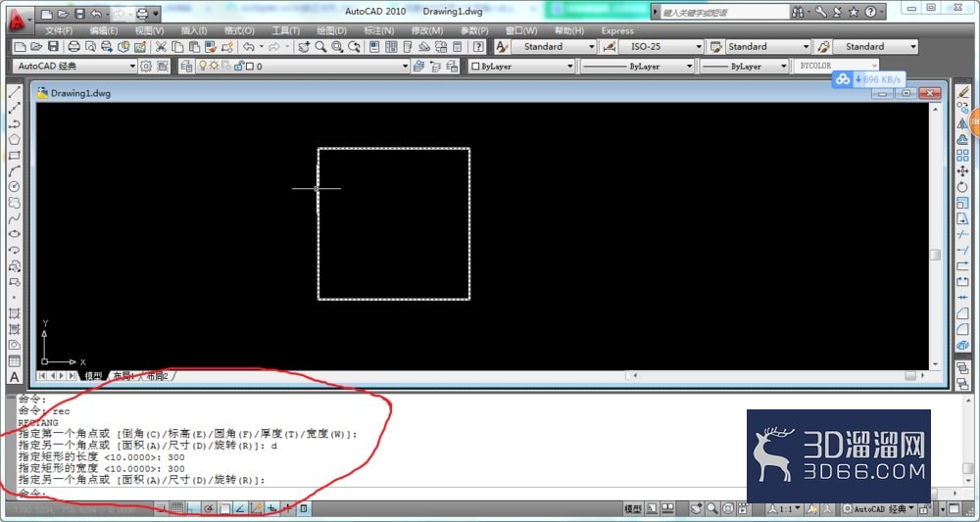
Task: Click the Zoom realtime magnifier icon
Action: click(x=320, y=46)
